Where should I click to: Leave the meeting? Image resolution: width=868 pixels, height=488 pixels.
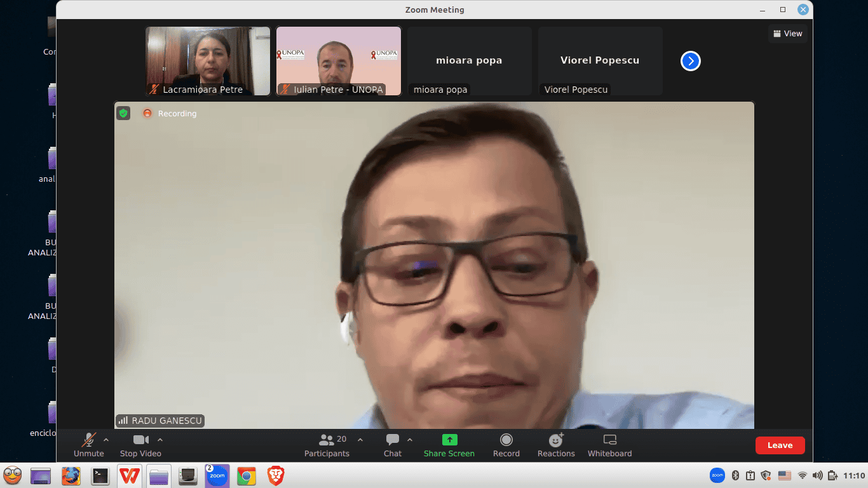(x=780, y=445)
